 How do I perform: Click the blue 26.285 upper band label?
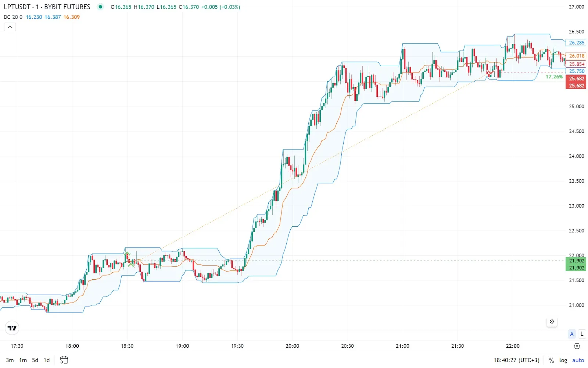point(576,43)
